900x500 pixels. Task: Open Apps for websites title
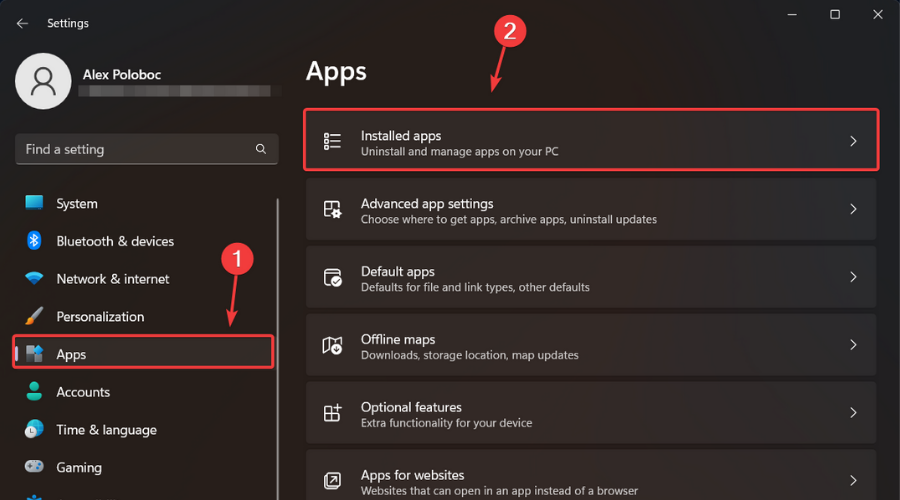[x=412, y=475]
